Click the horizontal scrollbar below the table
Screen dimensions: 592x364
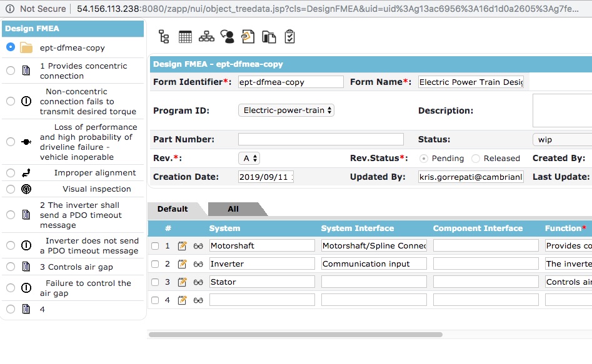(296, 335)
